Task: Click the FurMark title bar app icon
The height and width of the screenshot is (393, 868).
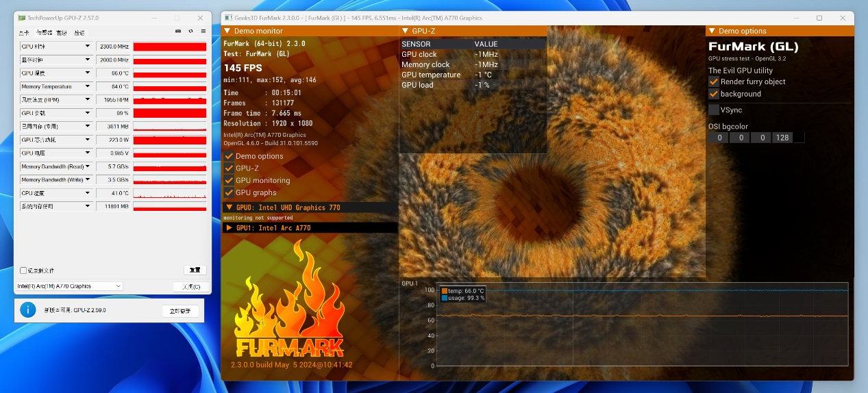Action: pos(227,18)
